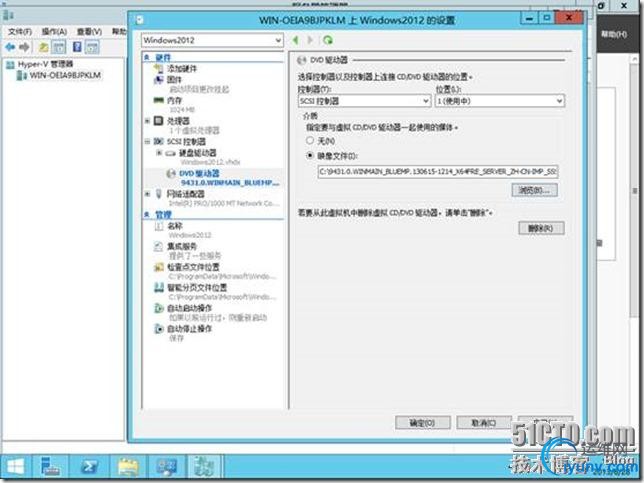Collapse the SCSI controller tree node

(147, 142)
